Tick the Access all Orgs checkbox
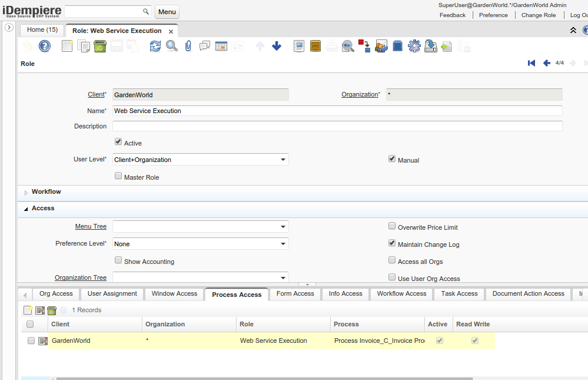The height and width of the screenshot is (380, 588). click(392, 260)
